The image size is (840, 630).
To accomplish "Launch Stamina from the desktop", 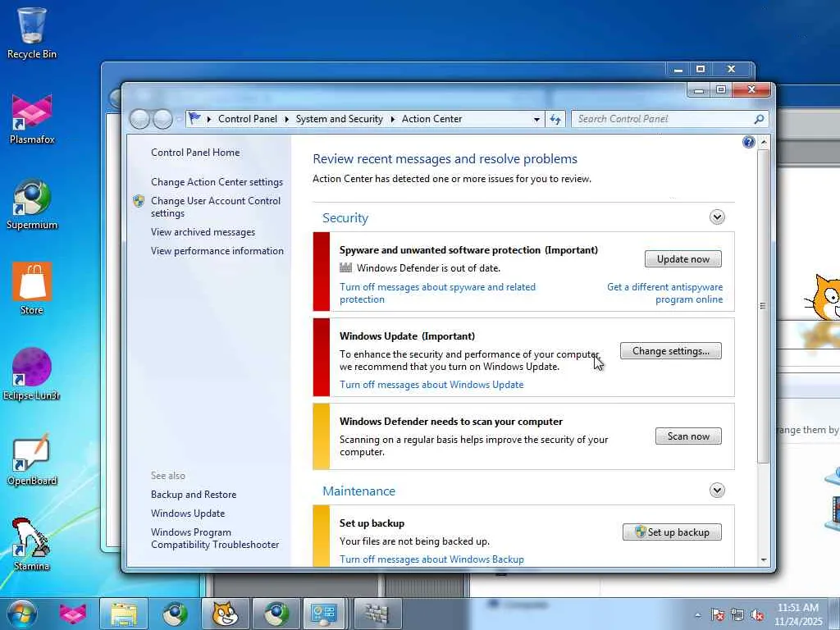I will 32,545.
